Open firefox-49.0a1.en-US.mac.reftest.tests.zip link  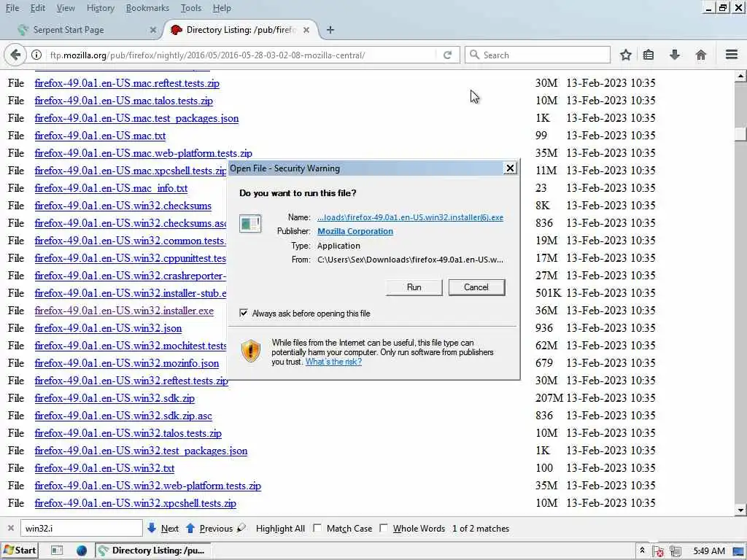click(x=127, y=83)
